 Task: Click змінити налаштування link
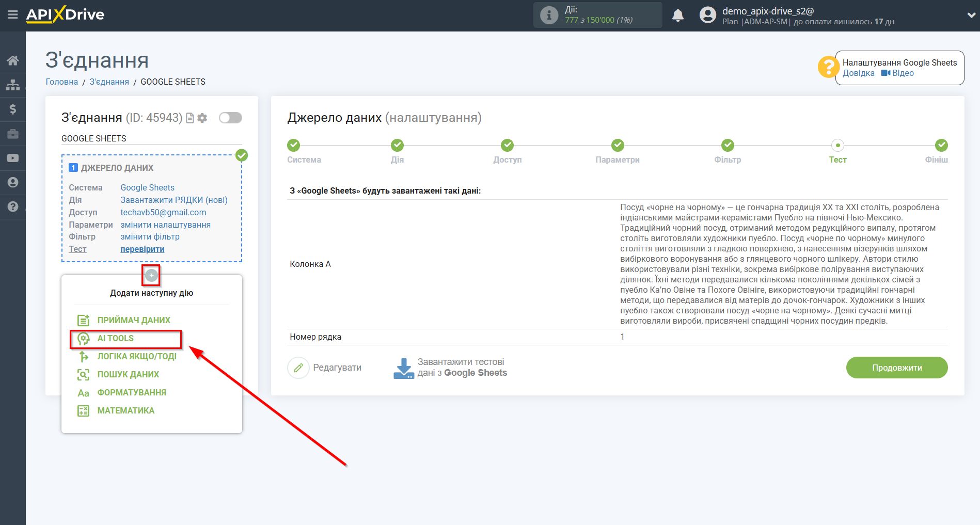click(x=165, y=225)
